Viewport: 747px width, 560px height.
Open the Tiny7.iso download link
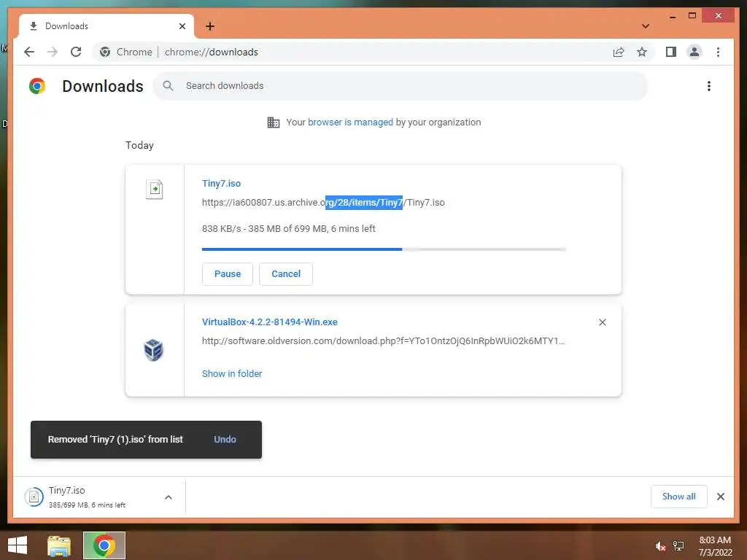[221, 183]
